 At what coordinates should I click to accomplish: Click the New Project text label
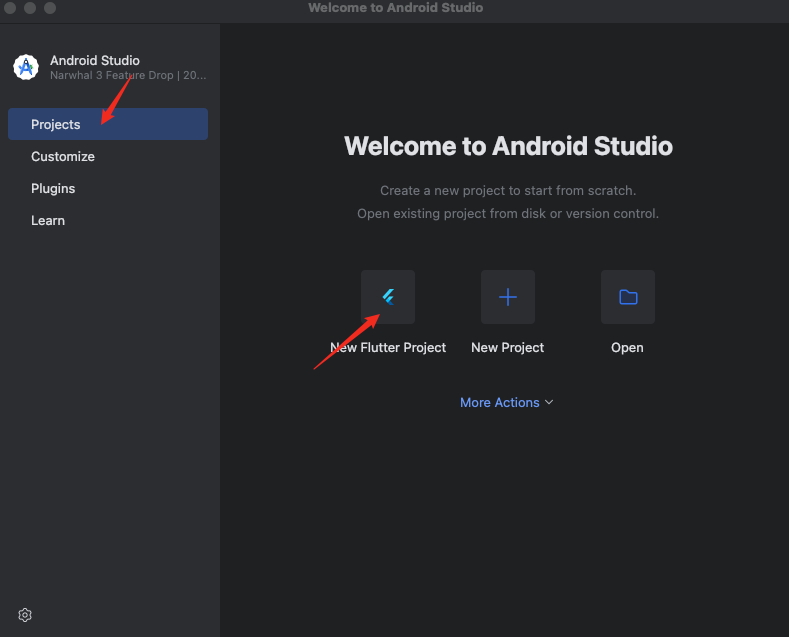(508, 348)
